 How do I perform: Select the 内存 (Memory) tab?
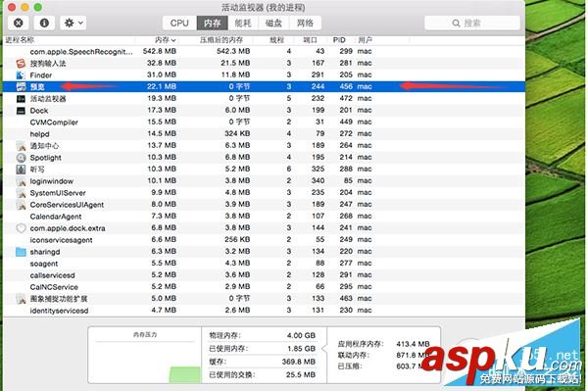(x=213, y=24)
